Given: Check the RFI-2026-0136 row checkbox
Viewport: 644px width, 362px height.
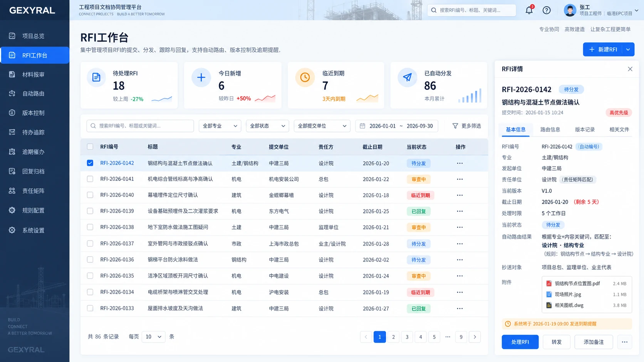Looking at the screenshot, I should pyautogui.click(x=90, y=260).
